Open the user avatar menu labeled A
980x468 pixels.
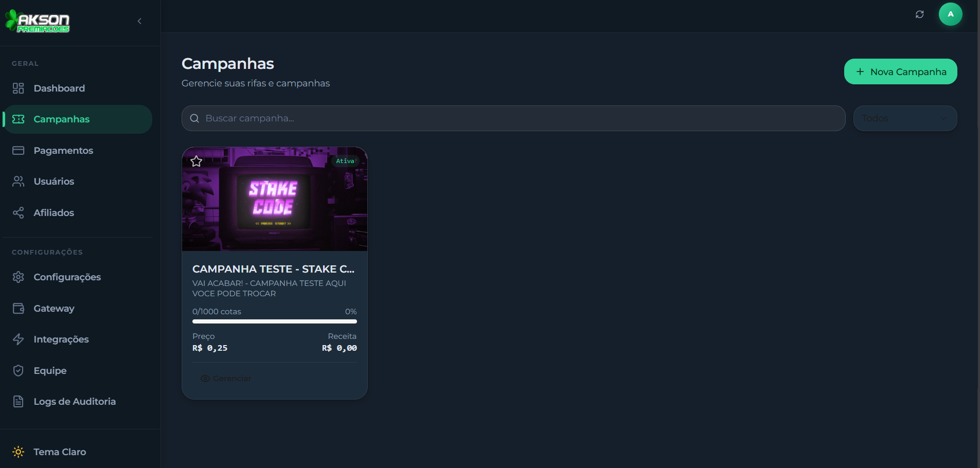951,14
